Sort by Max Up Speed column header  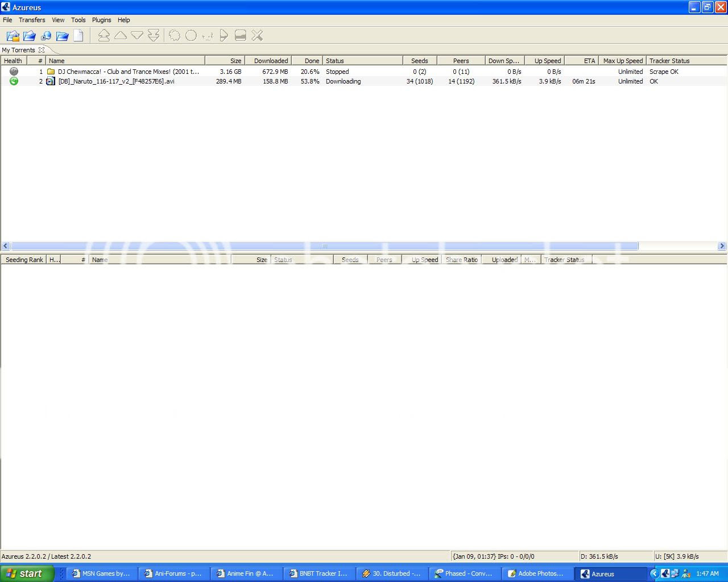point(622,61)
